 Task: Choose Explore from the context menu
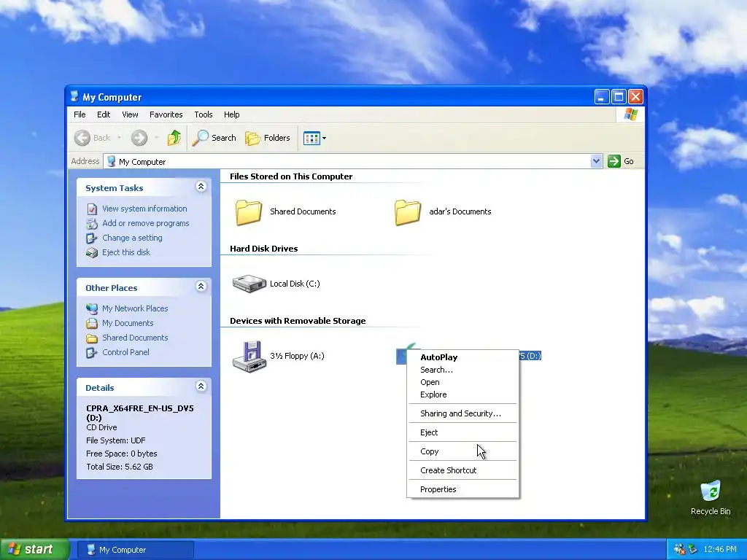[x=462, y=394]
